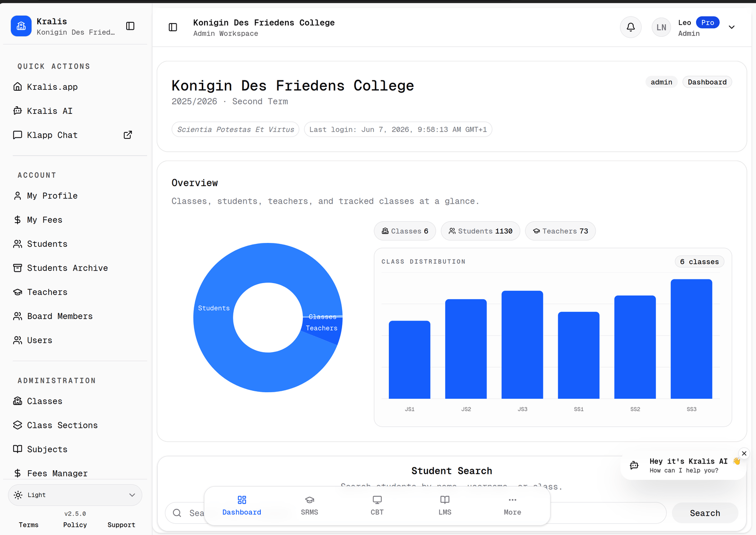The width and height of the screenshot is (756, 535).
Task: Click the Students Archive box icon
Action: click(17, 268)
